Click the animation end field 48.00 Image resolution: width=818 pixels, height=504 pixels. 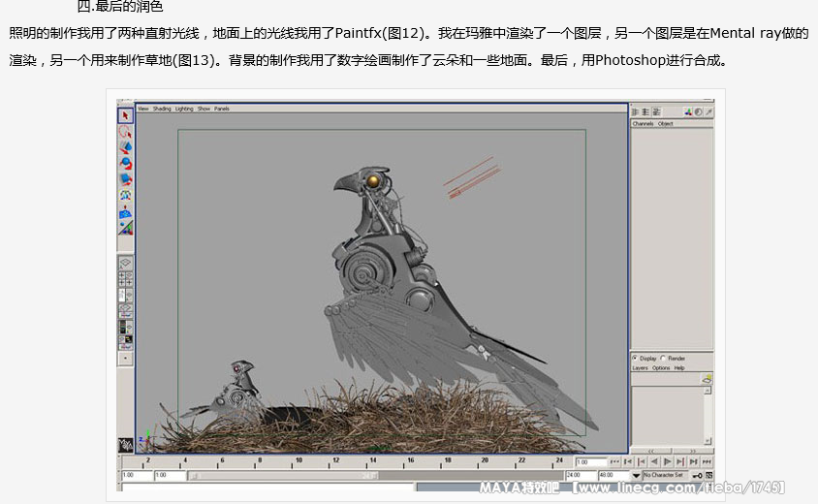point(613,475)
